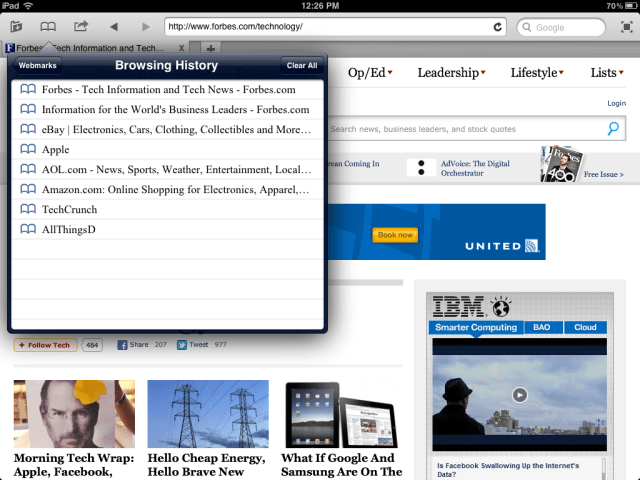This screenshot has height=480, width=640.
Task: Click the site search magnifier icon
Action: point(613,129)
